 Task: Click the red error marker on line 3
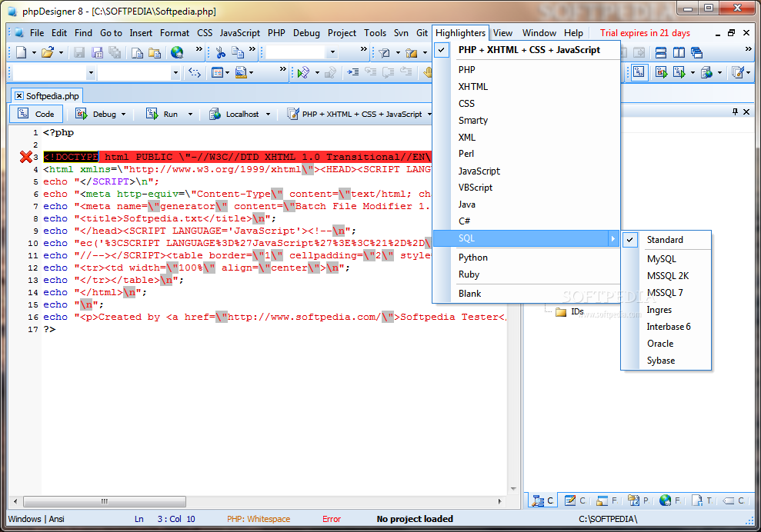pos(25,157)
